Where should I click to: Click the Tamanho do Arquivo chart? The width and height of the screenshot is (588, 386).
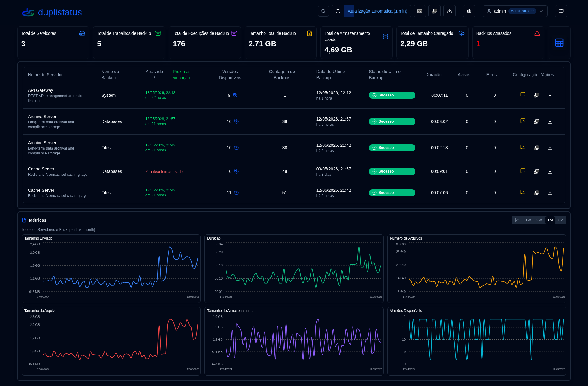click(111, 341)
